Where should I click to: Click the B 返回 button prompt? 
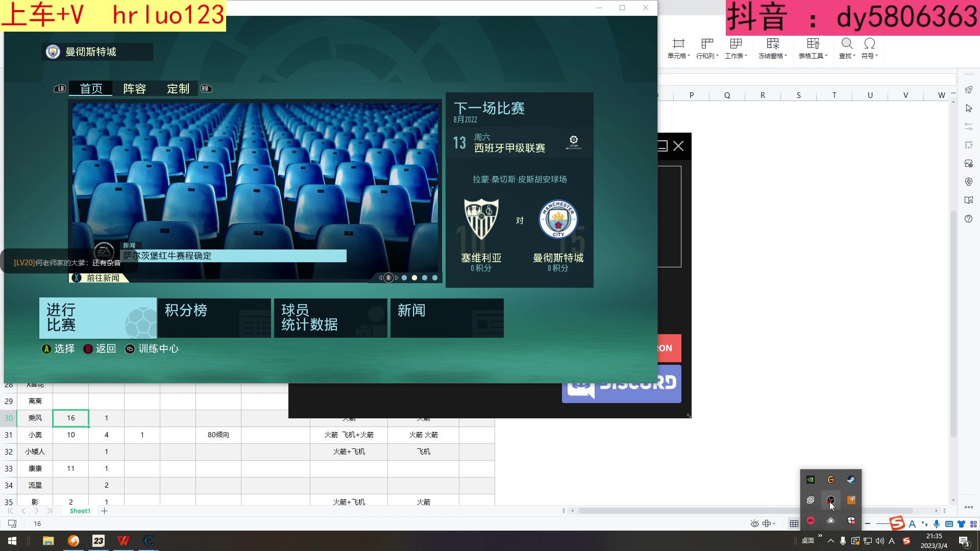(100, 348)
